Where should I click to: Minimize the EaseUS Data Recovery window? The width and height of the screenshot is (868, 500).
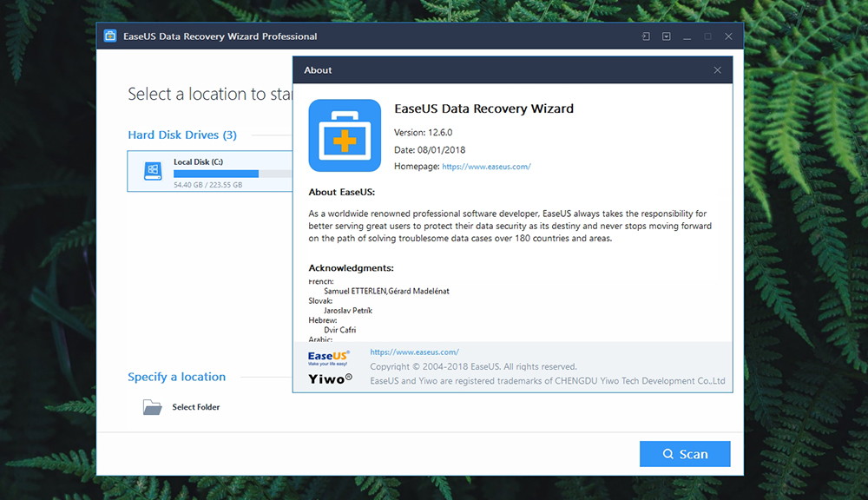[687, 36]
